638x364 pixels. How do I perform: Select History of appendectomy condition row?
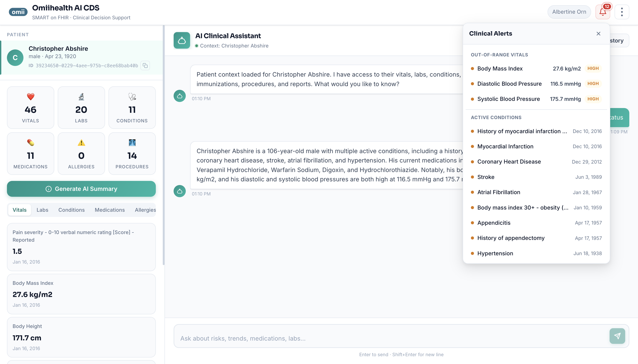(x=536, y=238)
